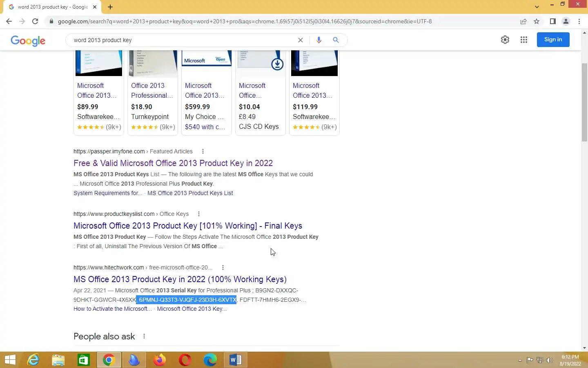Open 'Free & Valid Microsoft Office 2013 Product Key' result
The height and width of the screenshot is (368, 588).
pos(173,163)
